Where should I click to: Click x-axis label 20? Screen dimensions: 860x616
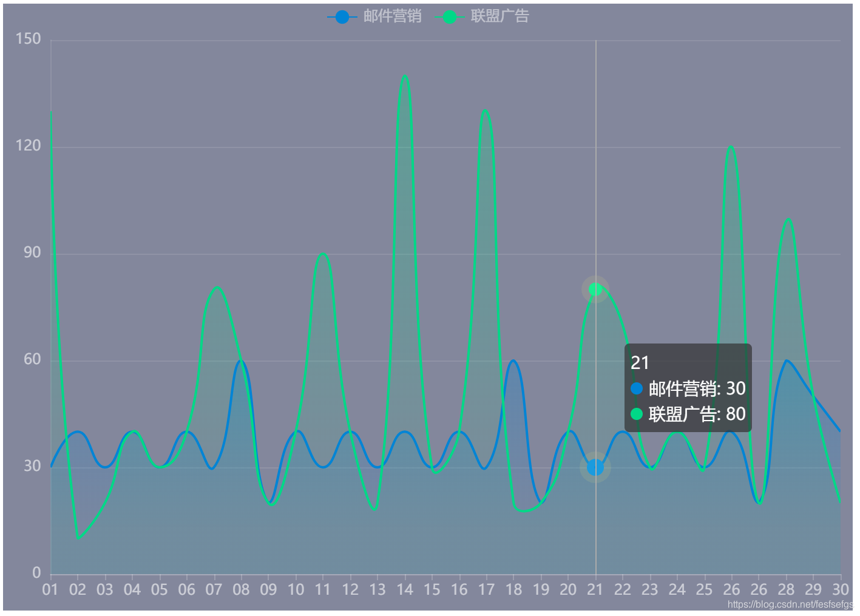568,589
